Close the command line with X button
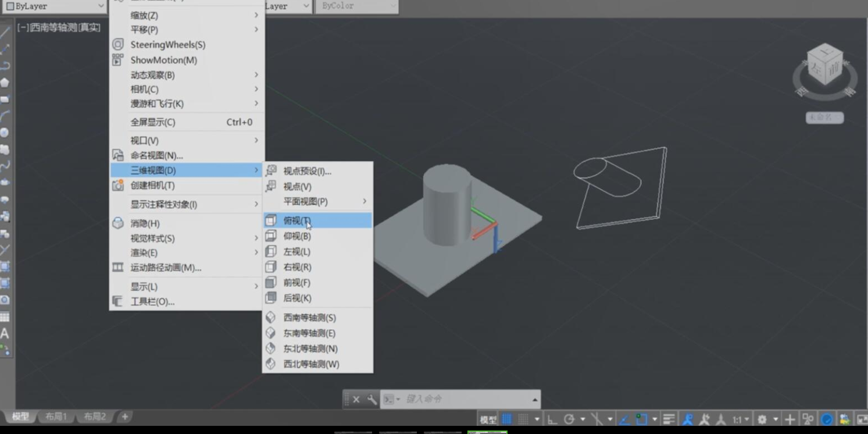868x434 pixels. tap(356, 399)
